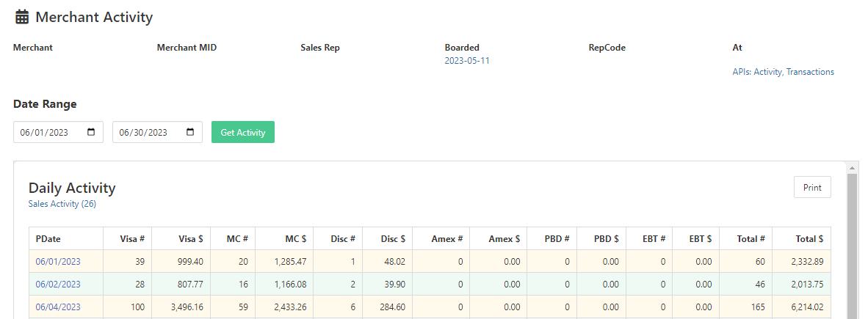This screenshot has width=868, height=319.
Task: Click the PBD $ column header
Action: (x=601, y=239)
